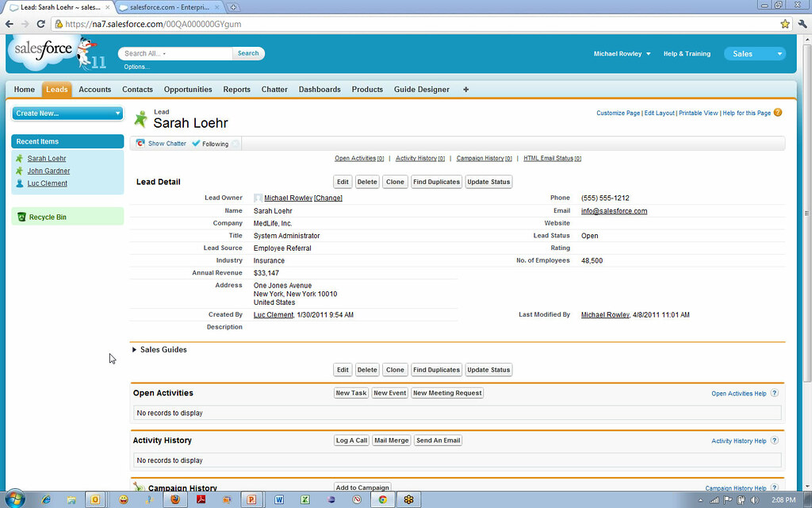Go to the Home tab

[25, 90]
